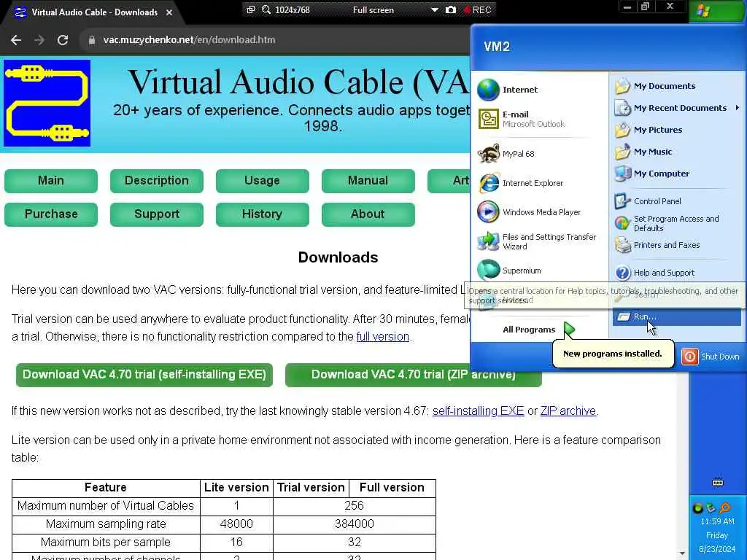The height and width of the screenshot is (560, 747).
Task: Click the green circular tray icon
Action: pos(697,508)
